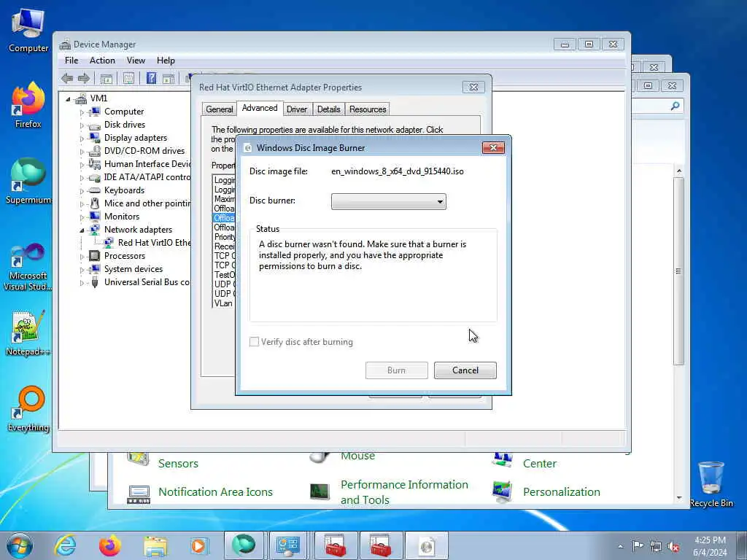Switch to the Details tab in adapter properties
The width and height of the screenshot is (747, 560).
point(329,109)
